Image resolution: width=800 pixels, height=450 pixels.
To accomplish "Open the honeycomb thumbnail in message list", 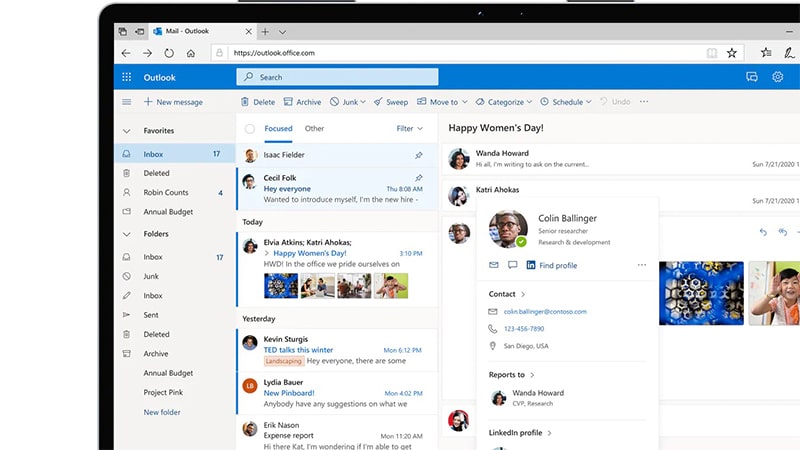I will pos(281,286).
